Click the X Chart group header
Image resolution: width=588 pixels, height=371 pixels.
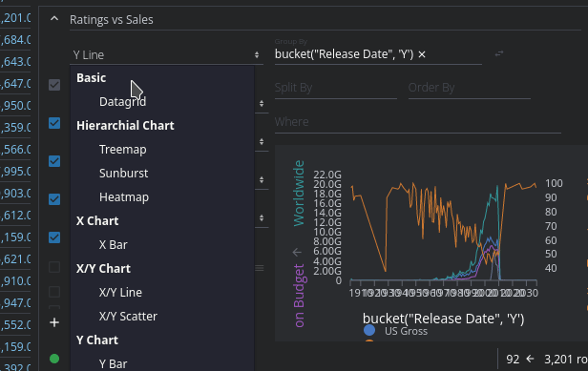[97, 221]
